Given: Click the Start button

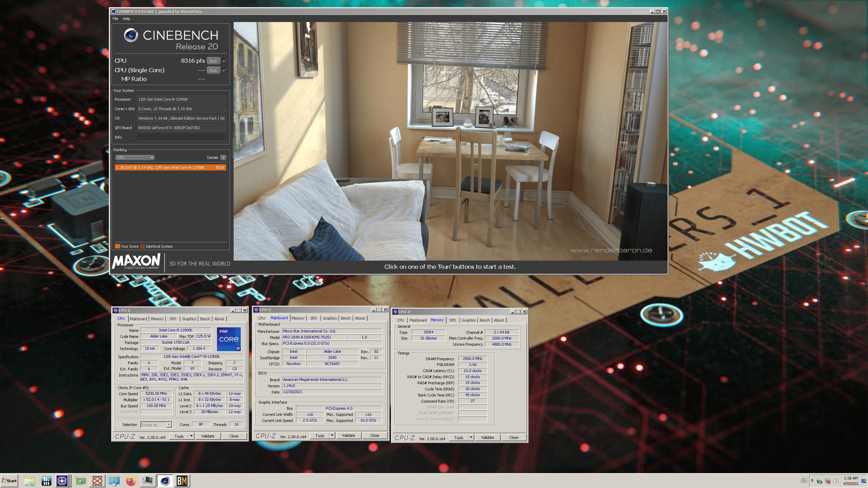Looking at the screenshot, I should [9, 481].
